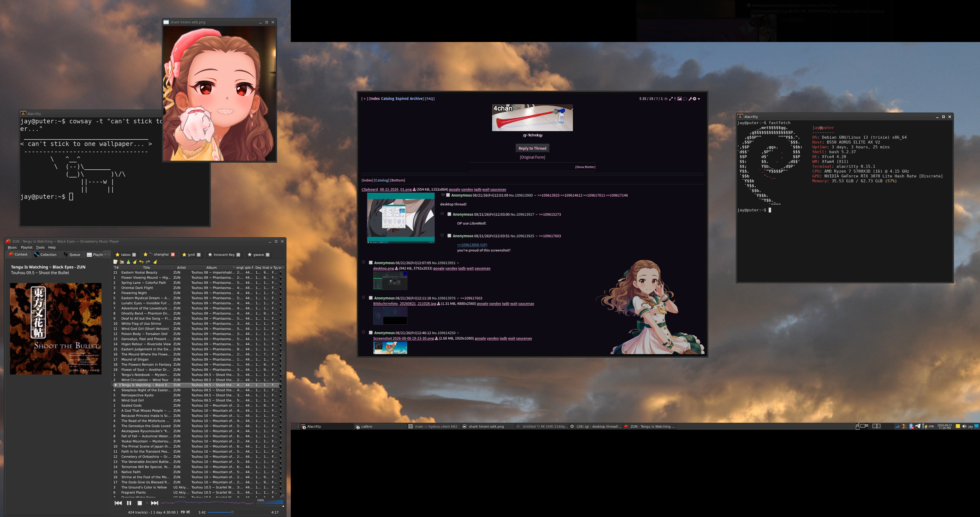
Task: Check the checkbox for post No.109613925
Action: pyautogui.click(x=449, y=236)
